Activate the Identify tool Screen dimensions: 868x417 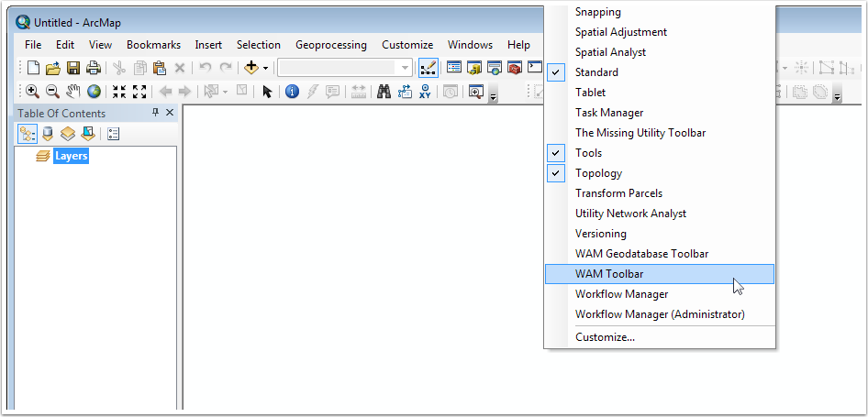coord(293,92)
